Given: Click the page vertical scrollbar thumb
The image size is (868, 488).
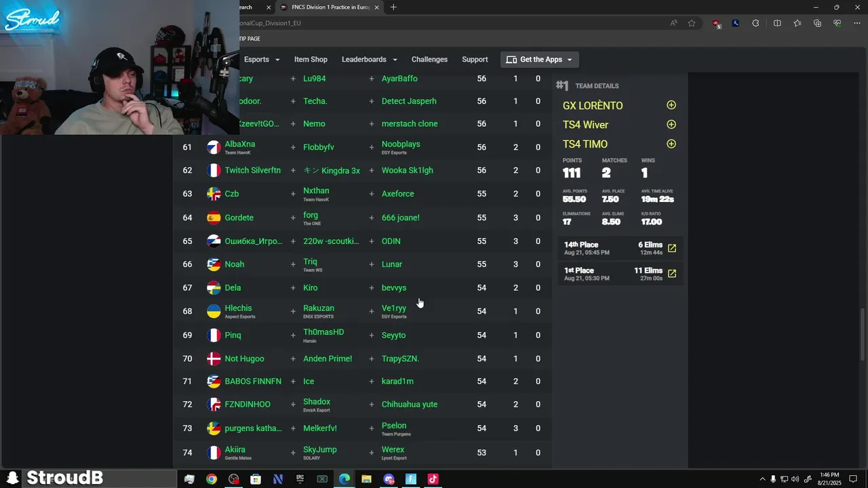Looking at the screenshot, I should tap(863, 335).
